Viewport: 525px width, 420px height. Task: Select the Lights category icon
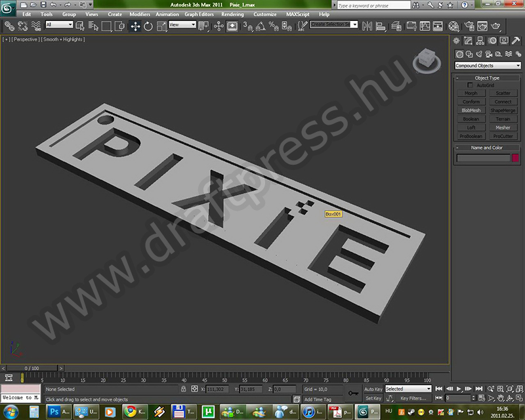479,54
